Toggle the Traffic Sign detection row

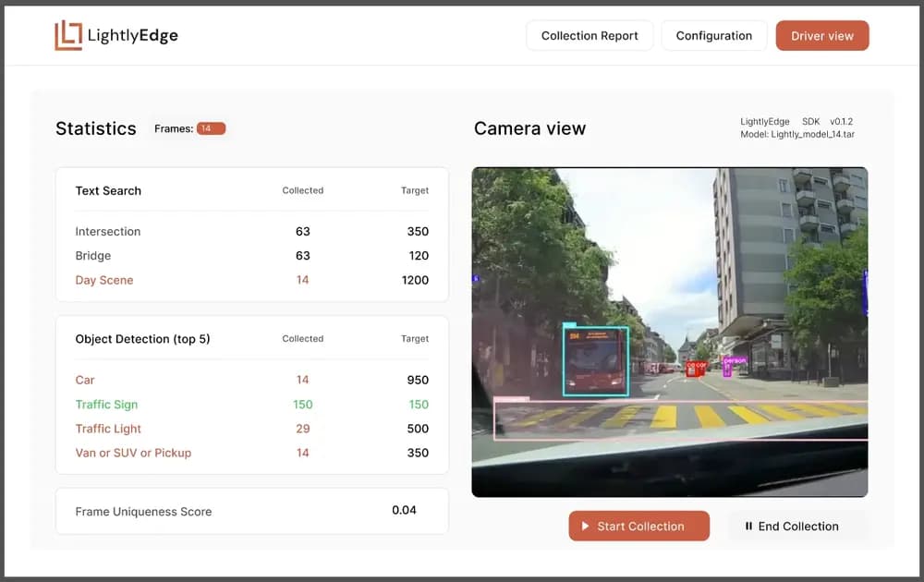pyautogui.click(x=107, y=404)
